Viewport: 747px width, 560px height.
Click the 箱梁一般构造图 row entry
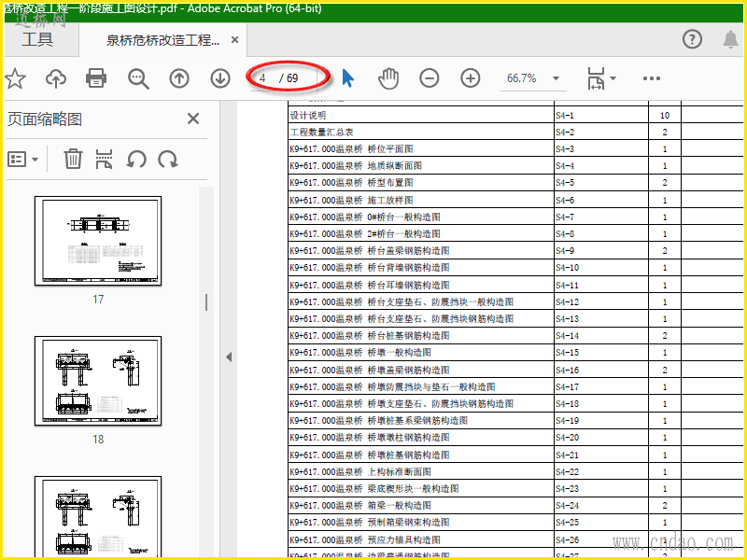point(360,505)
